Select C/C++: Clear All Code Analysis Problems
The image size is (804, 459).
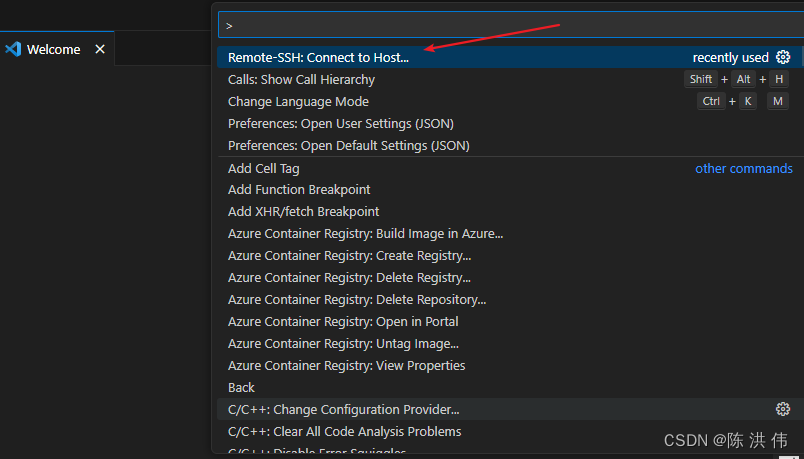coord(344,431)
